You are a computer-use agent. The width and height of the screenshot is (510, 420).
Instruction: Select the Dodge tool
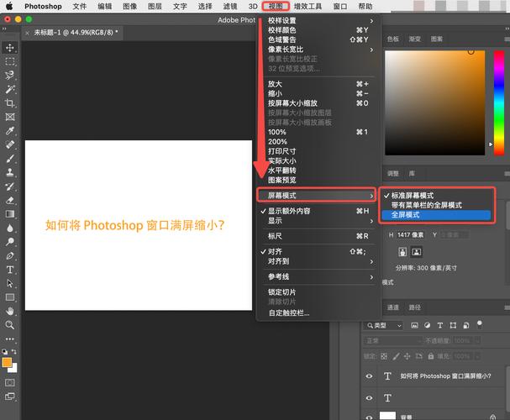click(x=10, y=242)
